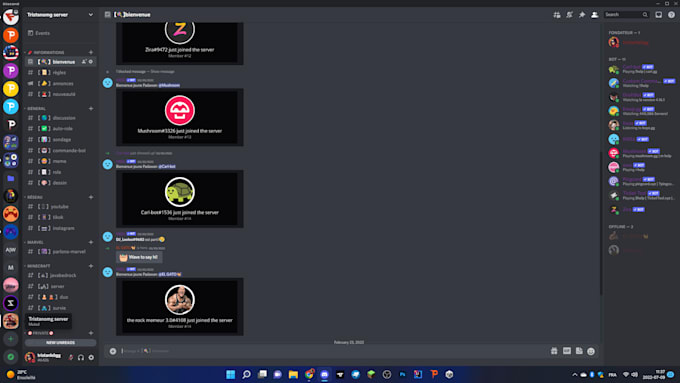Image resolution: width=680 pixels, height=383 pixels.
Task: Open File Explorer on taskbar
Action: (x=293, y=375)
